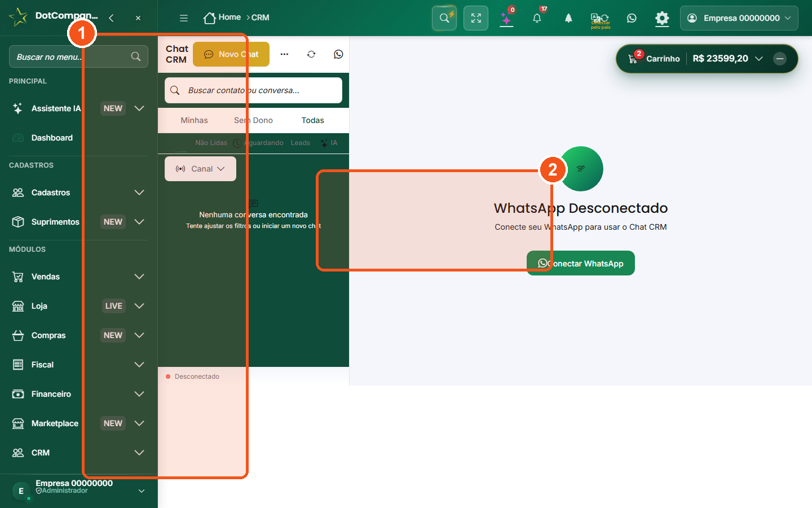
Task: Open the Canal dropdown filter
Action: click(200, 169)
